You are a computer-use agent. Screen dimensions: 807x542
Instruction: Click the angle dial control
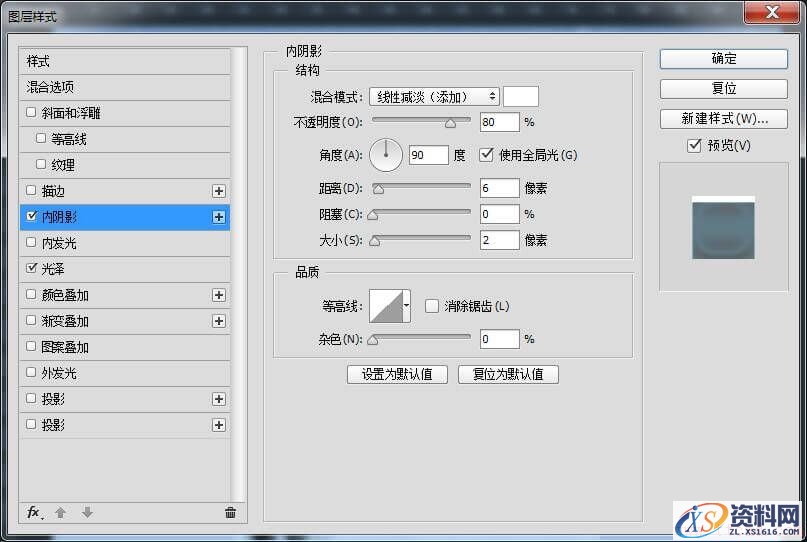coord(386,155)
